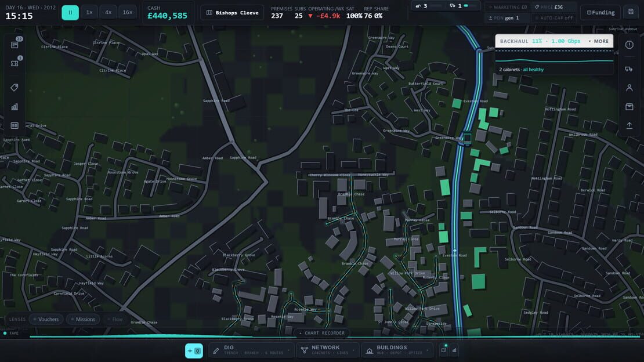Expand the NETWORK tools menu

point(328,350)
